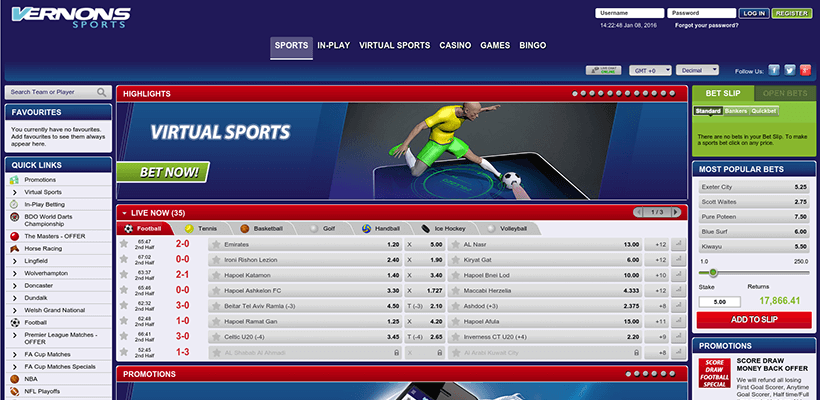Open the GMT +0 timezone dropdown
This screenshot has width=820, height=400.
click(650, 71)
